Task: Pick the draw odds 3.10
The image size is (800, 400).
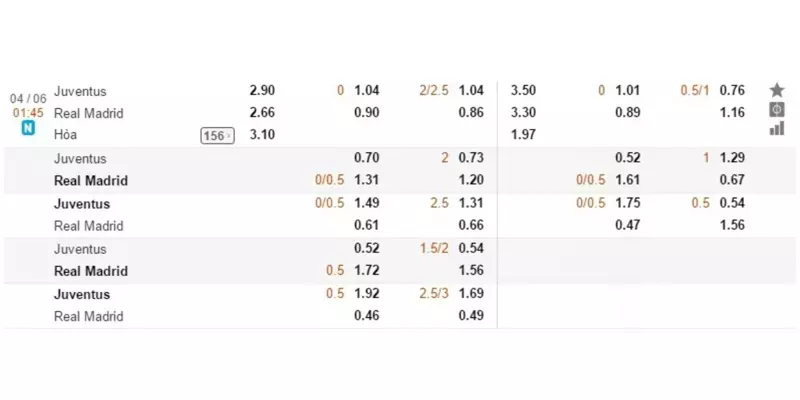Action: [x=262, y=135]
